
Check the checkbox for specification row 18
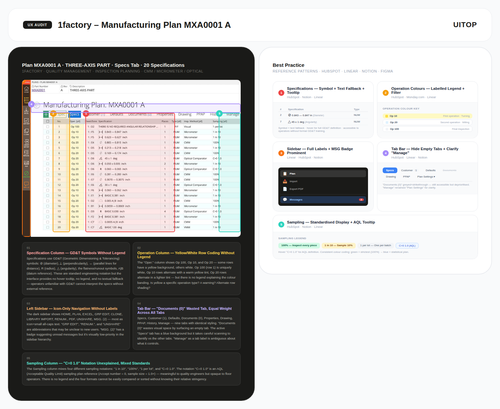(x=47, y=217)
